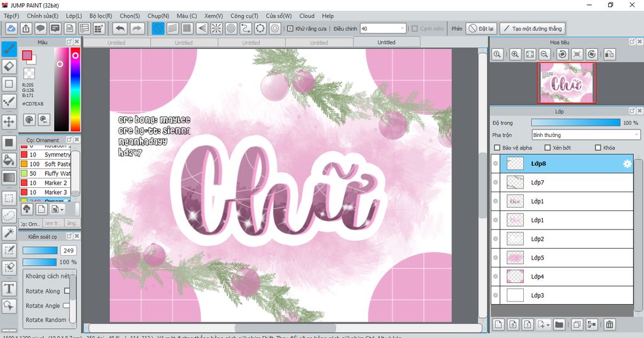This screenshot has height=338, width=644.
Task: Select the Selection Eraser tool
Action: (x=9, y=268)
